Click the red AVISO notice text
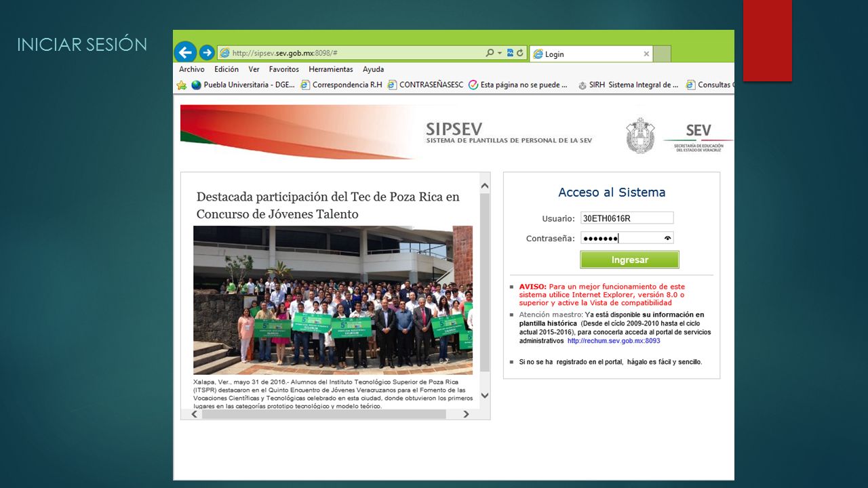Screen dimensions: 868x488 tap(601, 295)
